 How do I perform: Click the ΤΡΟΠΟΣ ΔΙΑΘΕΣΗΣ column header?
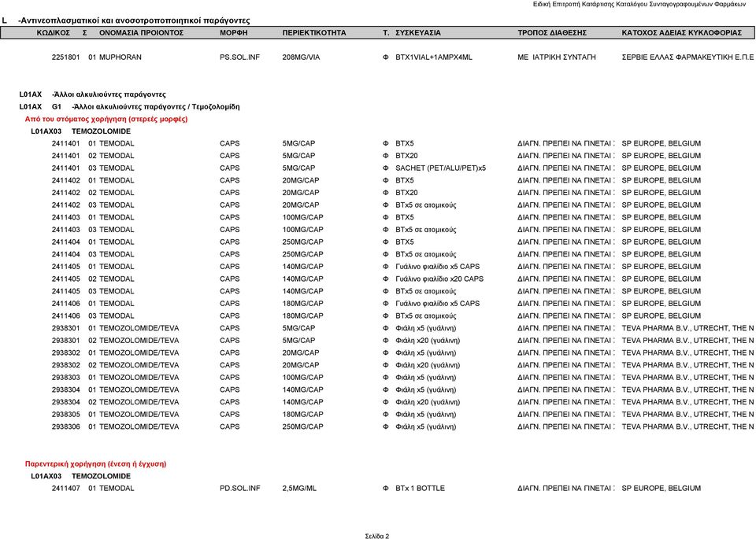(x=552, y=33)
